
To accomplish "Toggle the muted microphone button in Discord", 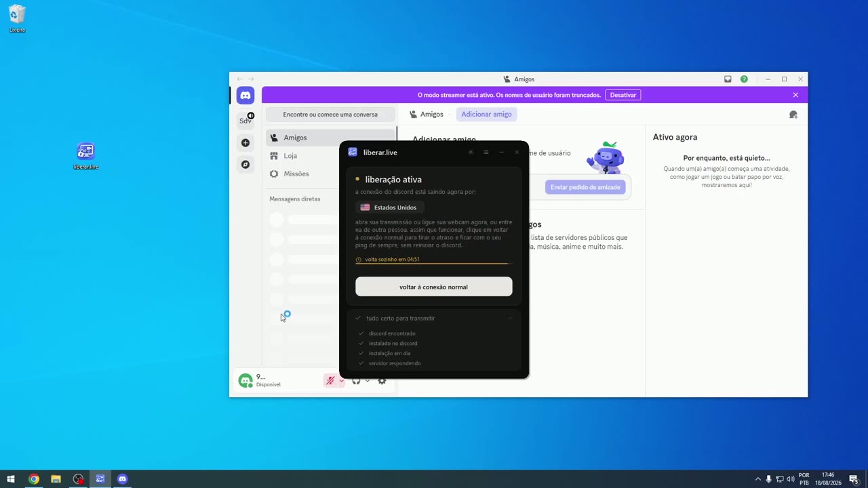I will 330,381.
